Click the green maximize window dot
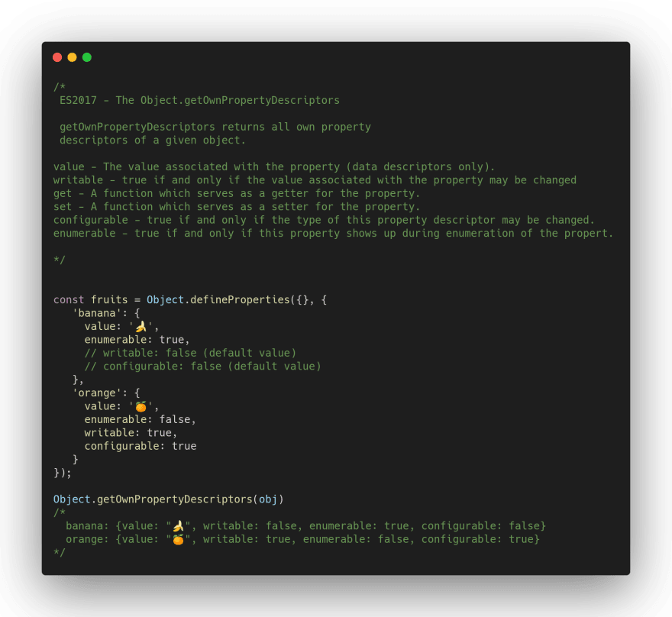The height and width of the screenshot is (617, 672). [x=87, y=57]
